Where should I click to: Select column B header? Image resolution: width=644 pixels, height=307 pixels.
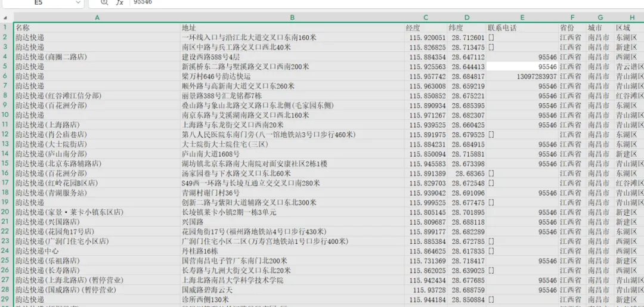point(292,18)
